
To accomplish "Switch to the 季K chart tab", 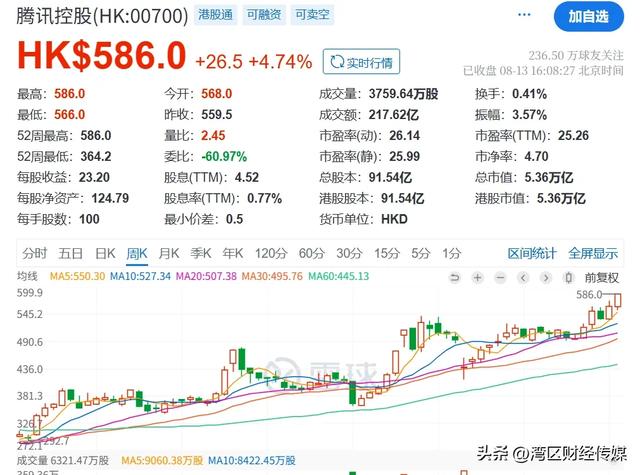I will (x=201, y=253).
